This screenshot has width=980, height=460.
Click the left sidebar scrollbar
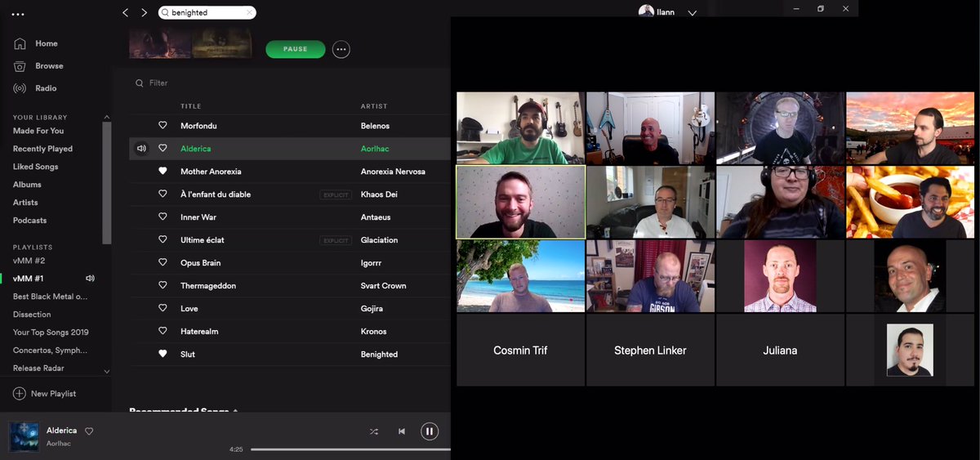(x=106, y=183)
